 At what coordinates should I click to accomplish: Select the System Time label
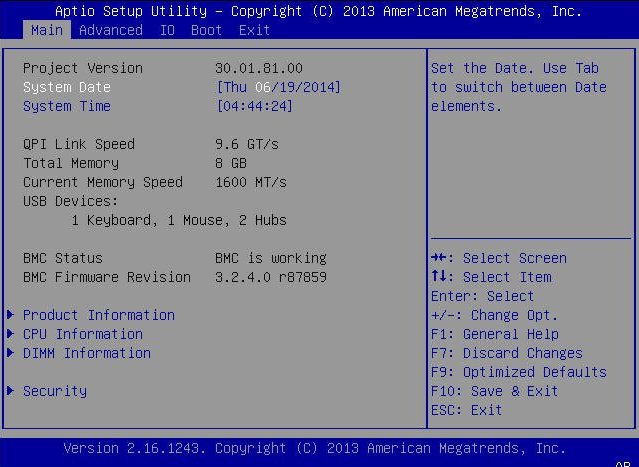pos(67,106)
